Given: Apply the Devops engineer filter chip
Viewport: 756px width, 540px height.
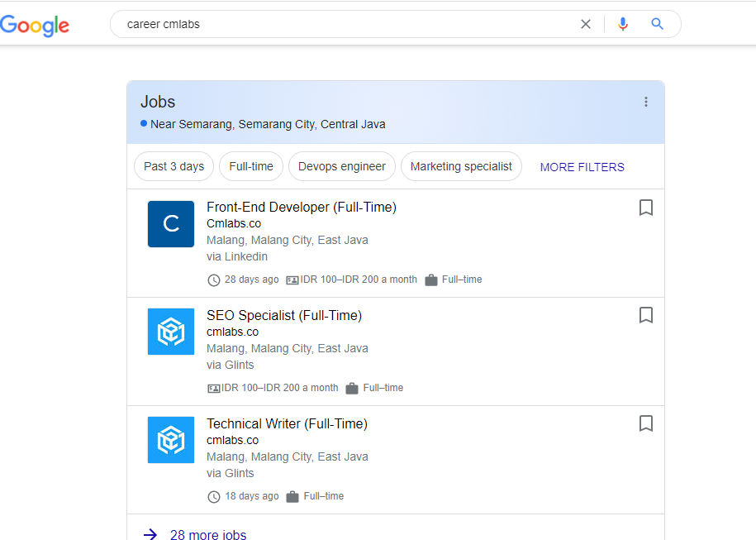Looking at the screenshot, I should click(x=342, y=166).
